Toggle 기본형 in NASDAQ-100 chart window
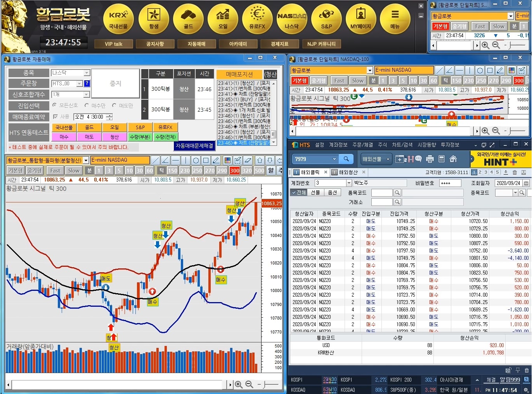 point(300,81)
